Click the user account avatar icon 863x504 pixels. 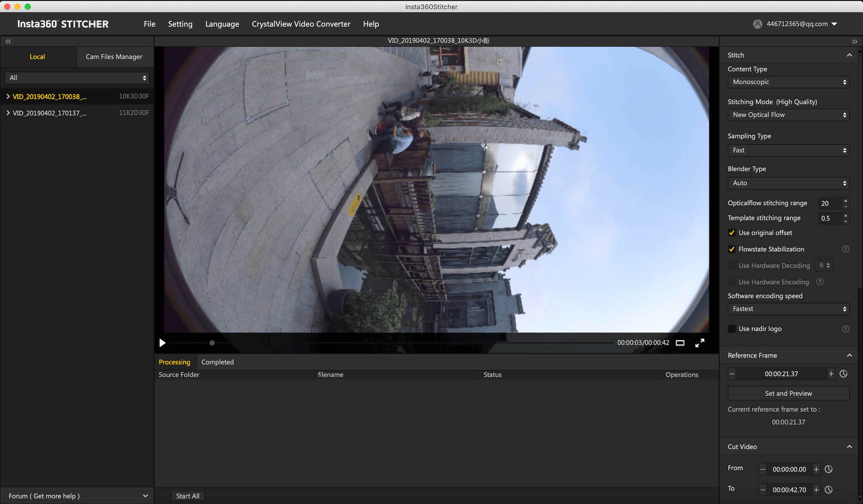pyautogui.click(x=757, y=24)
